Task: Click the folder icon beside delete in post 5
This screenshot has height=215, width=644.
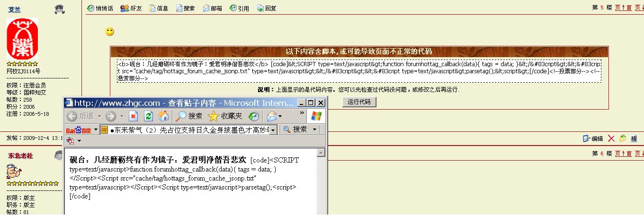Action: coord(623,138)
